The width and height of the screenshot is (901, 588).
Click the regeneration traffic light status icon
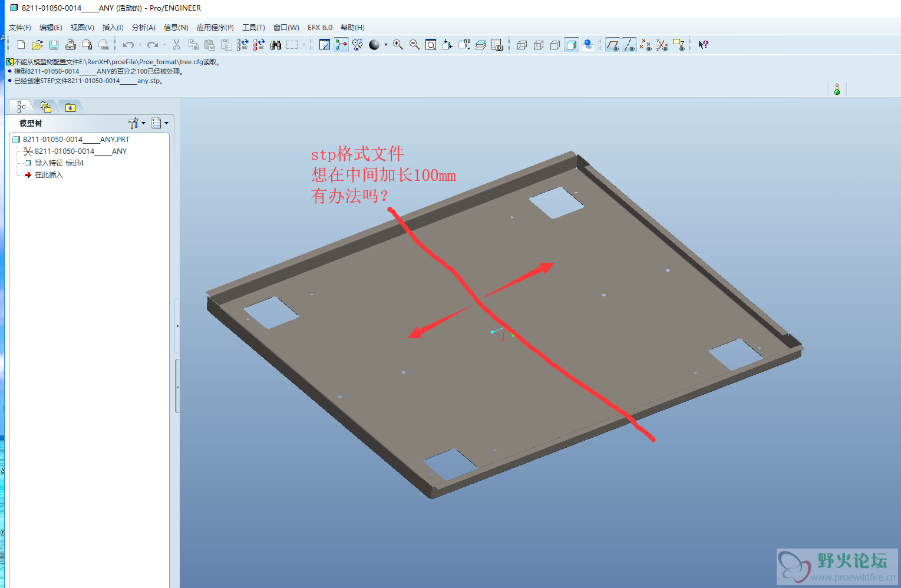point(837,89)
